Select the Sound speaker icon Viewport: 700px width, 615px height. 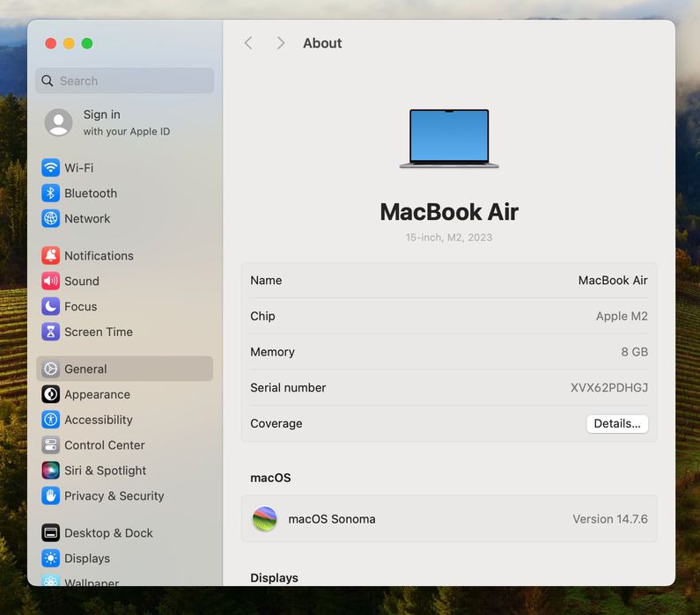click(50, 281)
